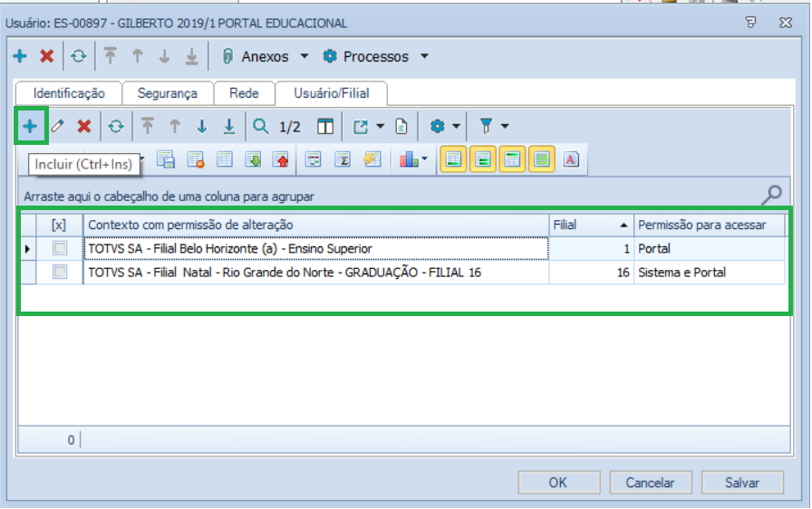Viewport: 812px width, 509px height.
Task: Click the refresh icon in the top user toolbar
Action: pyautogui.click(x=78, y=56)
